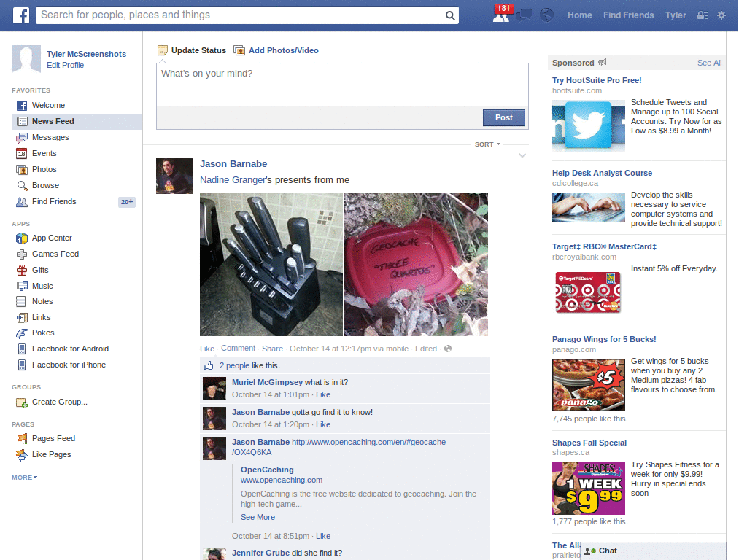Screen dimensions: 747x560
Task: Open the opencaching.com geocache URL link
Action: click(x=338, y=447)
